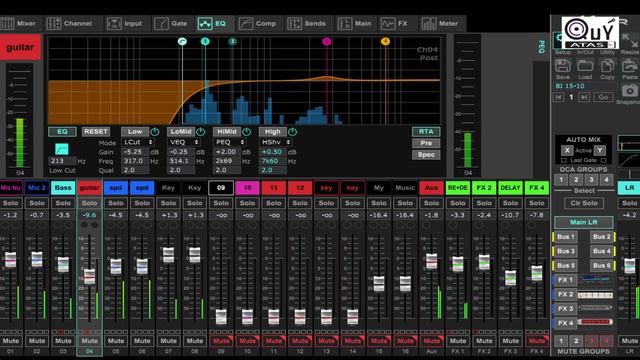Solo the Bass channel

[63, 203]
